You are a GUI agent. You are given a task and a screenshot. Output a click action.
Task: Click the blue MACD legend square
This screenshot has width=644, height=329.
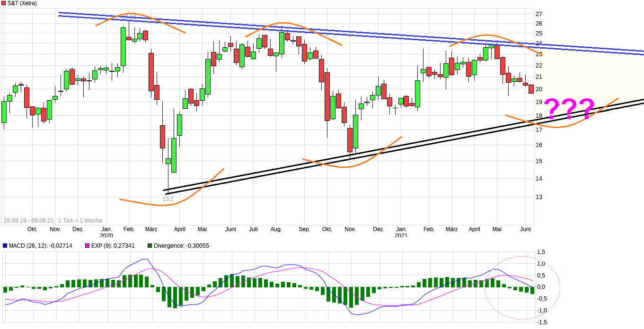pos(5,245)
